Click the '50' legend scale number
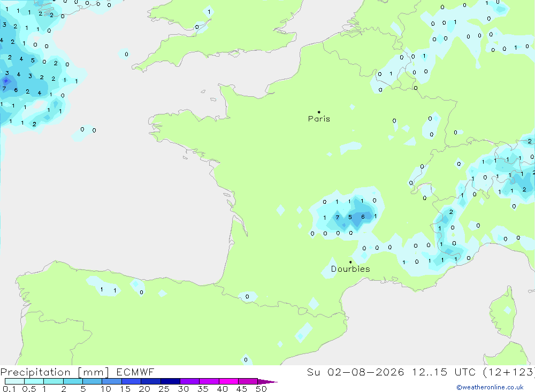This screenshot has width=535, height=392. 261,389
